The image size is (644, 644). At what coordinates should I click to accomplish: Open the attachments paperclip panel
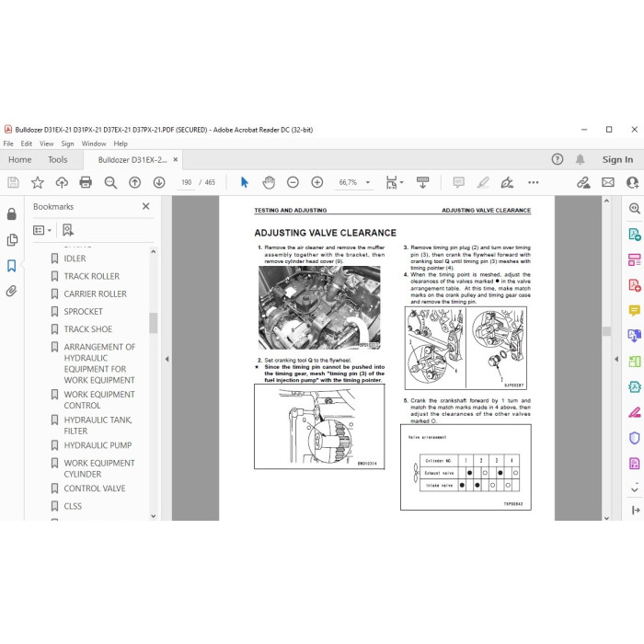[11, 292]
